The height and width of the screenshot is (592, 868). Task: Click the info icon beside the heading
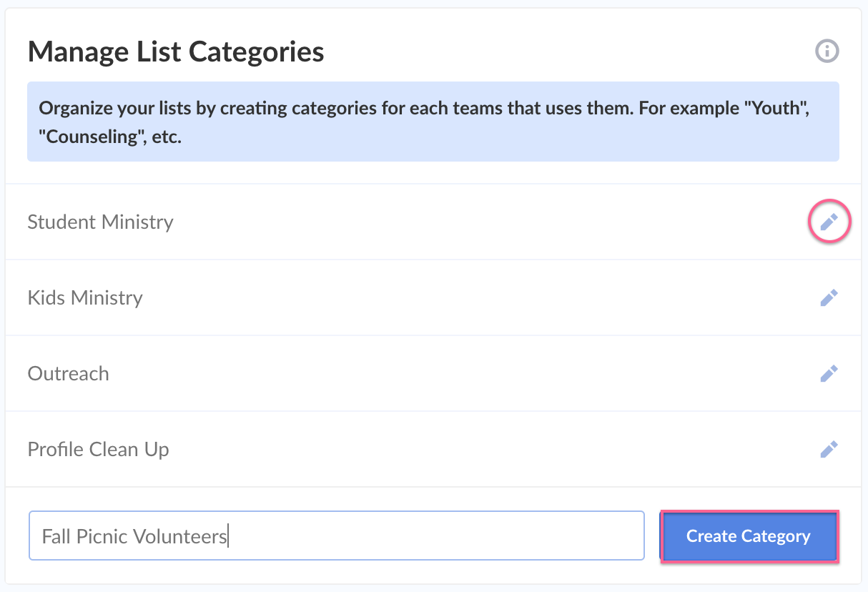[827, 51]
